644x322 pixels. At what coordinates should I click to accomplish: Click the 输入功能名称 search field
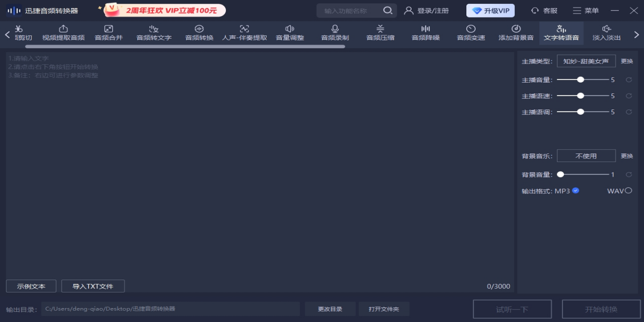352,11
